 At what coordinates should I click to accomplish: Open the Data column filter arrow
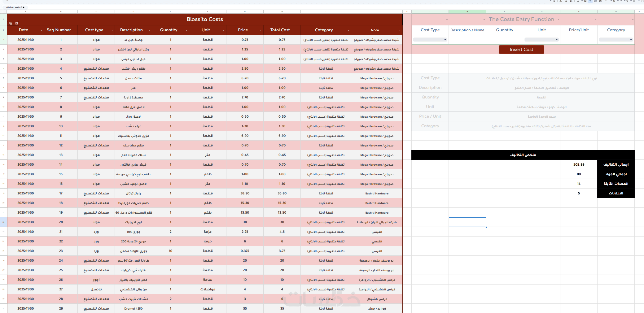pos(42,30)
